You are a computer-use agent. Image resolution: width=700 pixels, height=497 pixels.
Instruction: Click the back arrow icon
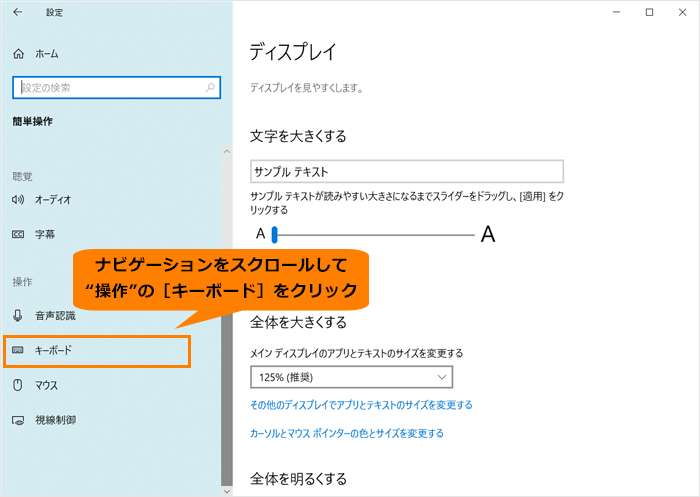point(17,12)
